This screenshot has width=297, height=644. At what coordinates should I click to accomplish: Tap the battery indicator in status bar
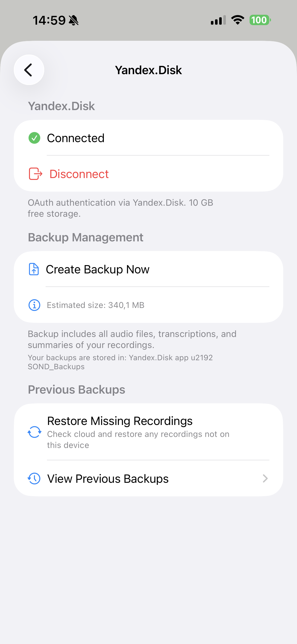[x=260, y=20]
